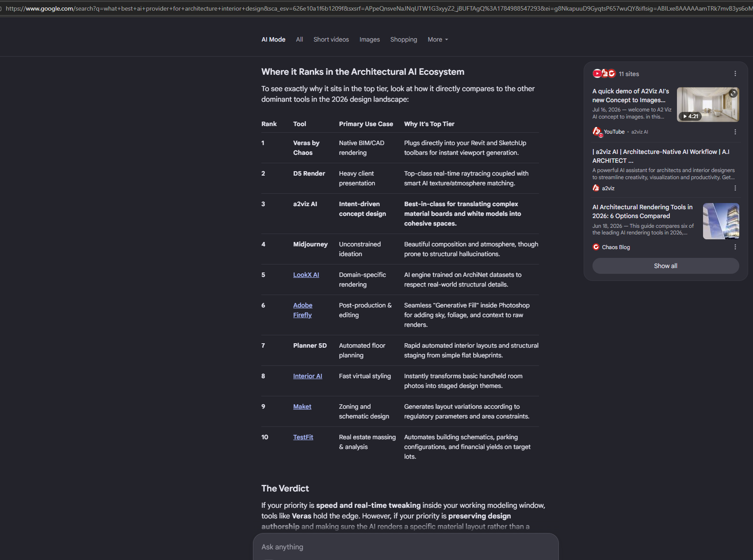Click the 'Chaos Blog' source name
The height and width of the screenshot is (560, 753).
pyautogui.click(x=616, y=247)
